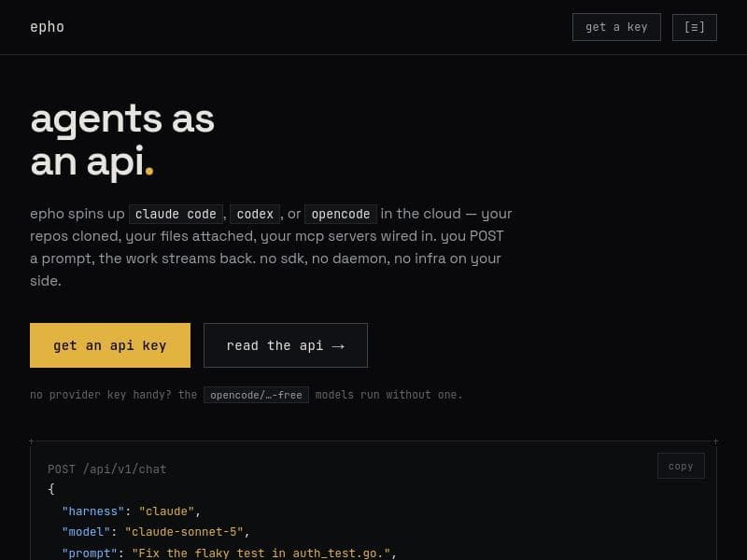Click the "model": "claude-sonnet-5" code line
Image resolution: width=747 pixels, height=560 pixels.
pyautogui.click(x=155, y=531)
